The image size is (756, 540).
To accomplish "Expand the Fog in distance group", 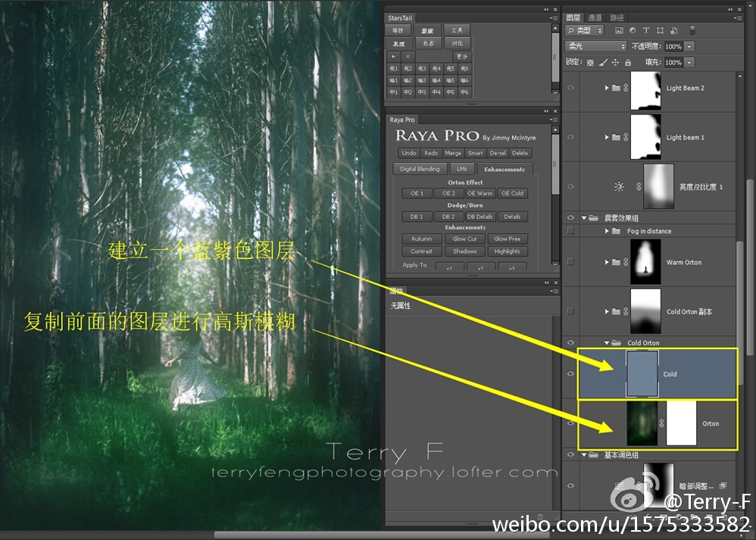I will (607, 231).
